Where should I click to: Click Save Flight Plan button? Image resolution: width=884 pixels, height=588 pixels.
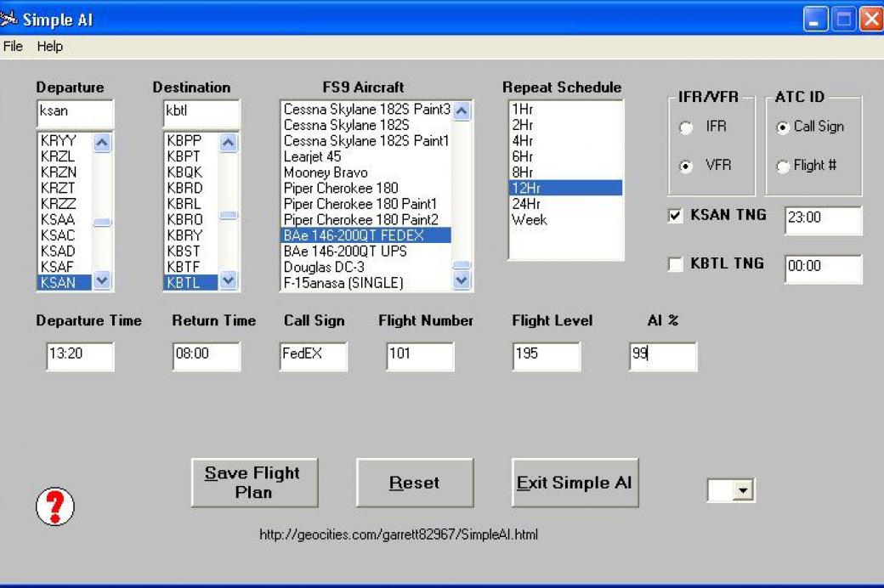[254, 483]
